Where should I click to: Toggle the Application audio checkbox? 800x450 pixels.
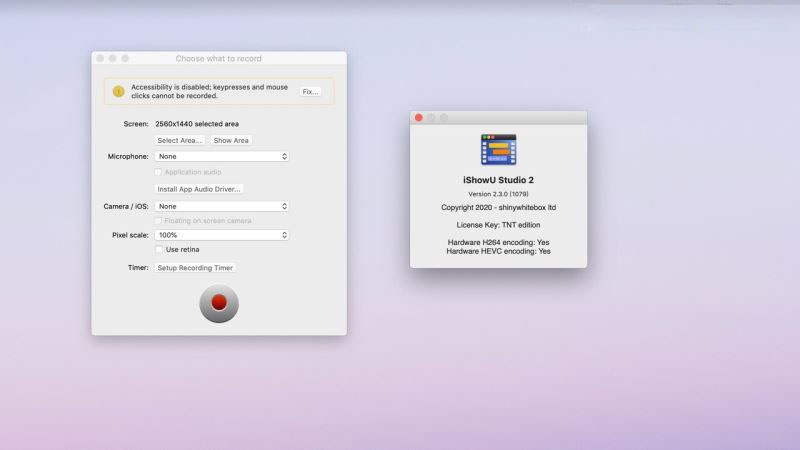click(158, 172)
